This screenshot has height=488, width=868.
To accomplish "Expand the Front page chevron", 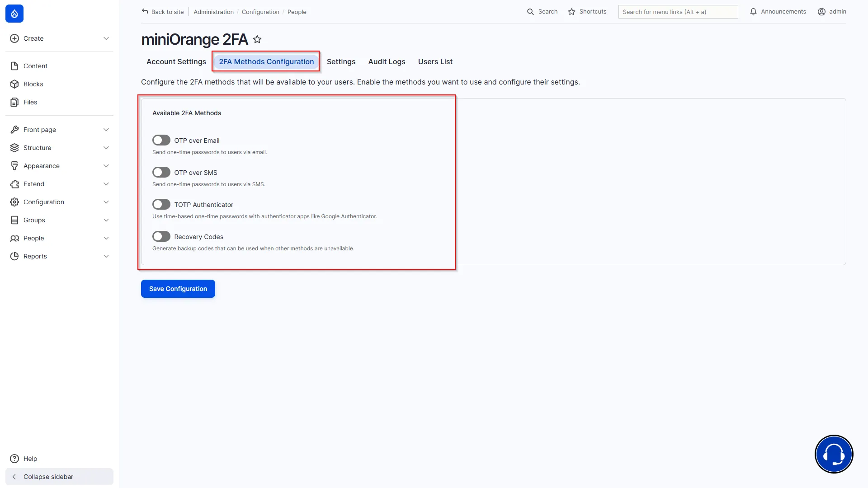I will coord(106,130).
